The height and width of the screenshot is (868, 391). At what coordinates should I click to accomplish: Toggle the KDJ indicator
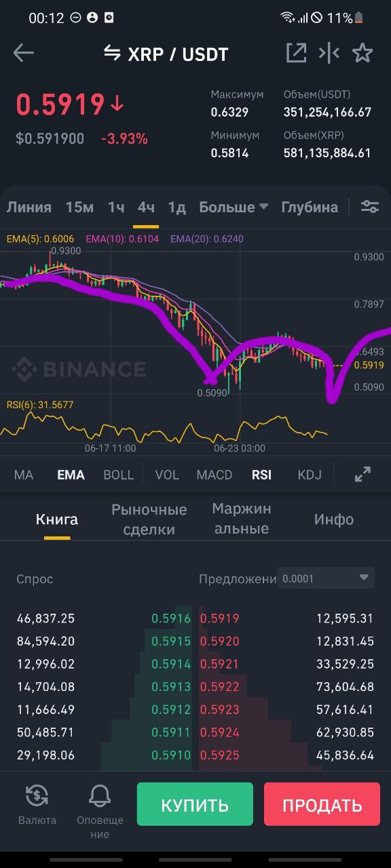[310, 475]
